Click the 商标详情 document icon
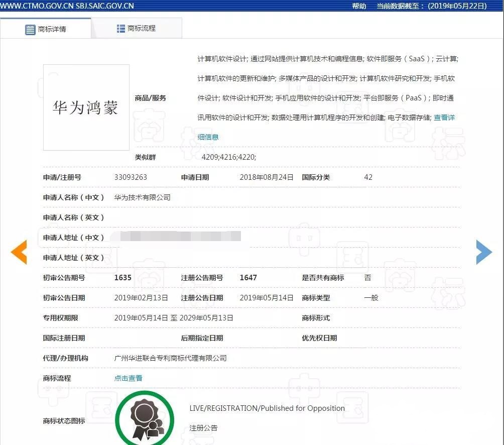 (30, 30)
